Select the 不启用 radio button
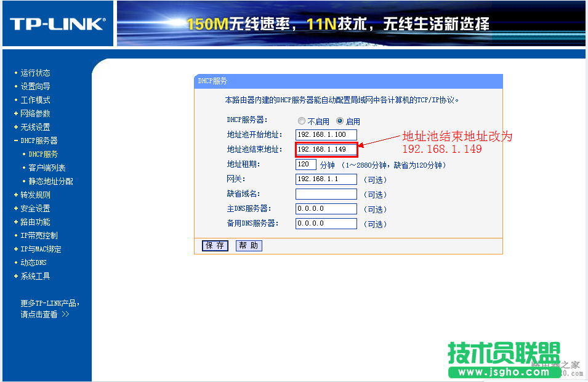This screenshot has height=382, width=588. [x=302, y=121]
